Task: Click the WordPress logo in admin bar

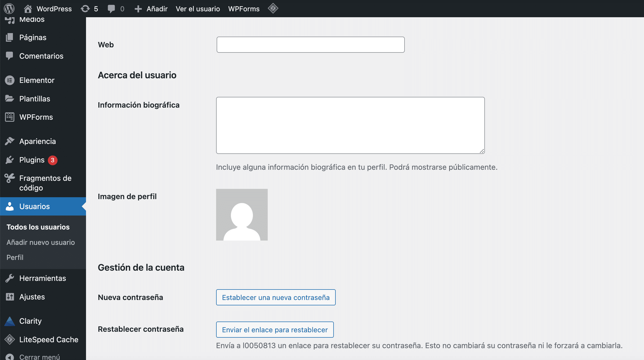Action: (x=9, y=9)
